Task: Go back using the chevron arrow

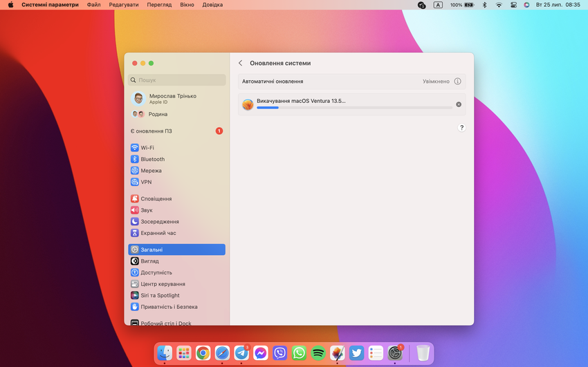Action: [x=240, y=63]
